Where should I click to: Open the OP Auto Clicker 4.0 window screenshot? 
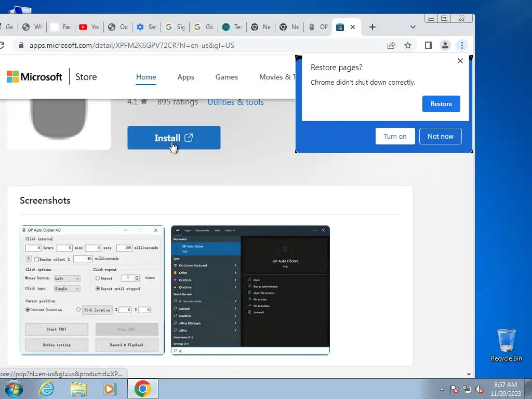coord(92,290)
